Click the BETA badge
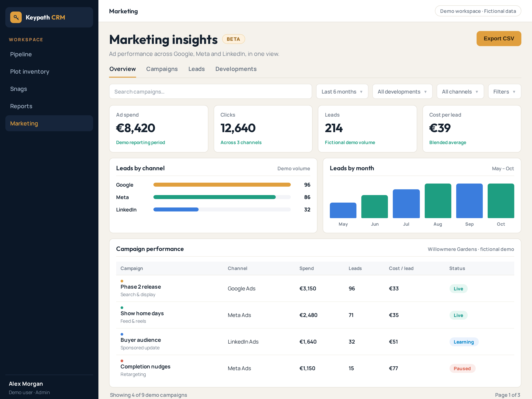This screenshot has width=532, height=399. coord(233,39)
